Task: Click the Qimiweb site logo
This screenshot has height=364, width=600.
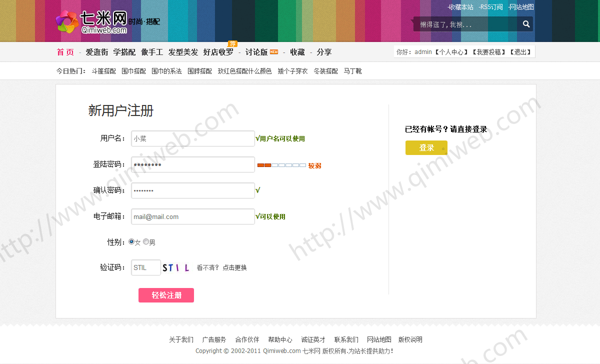Action: pyautogui.click(x=91, y=22)
